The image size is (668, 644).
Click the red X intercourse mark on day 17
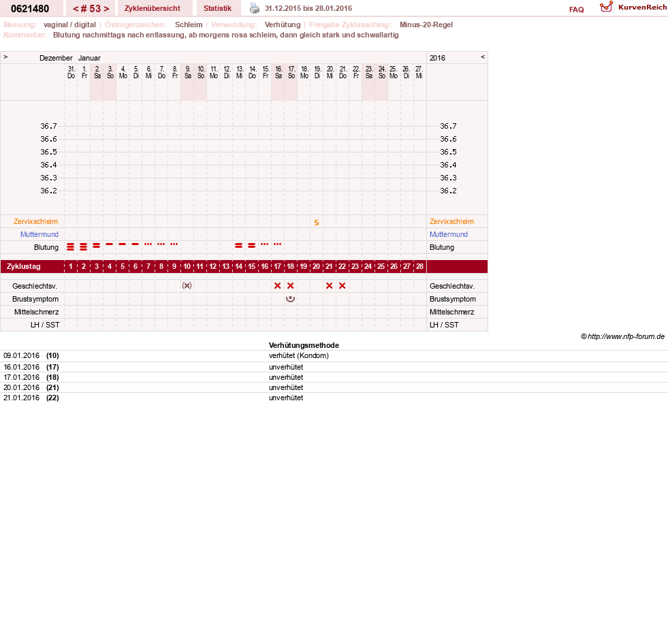(x=277, y=286)
